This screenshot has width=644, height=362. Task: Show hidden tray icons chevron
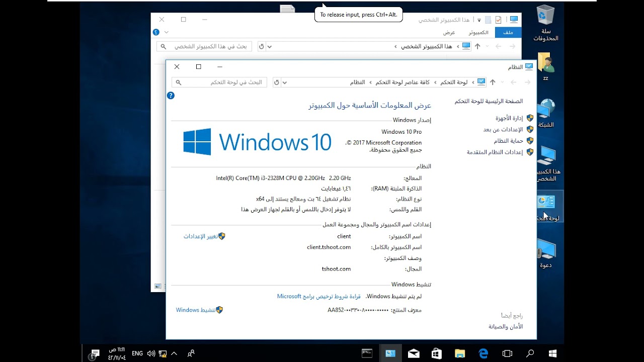click(x=174, y=353)
